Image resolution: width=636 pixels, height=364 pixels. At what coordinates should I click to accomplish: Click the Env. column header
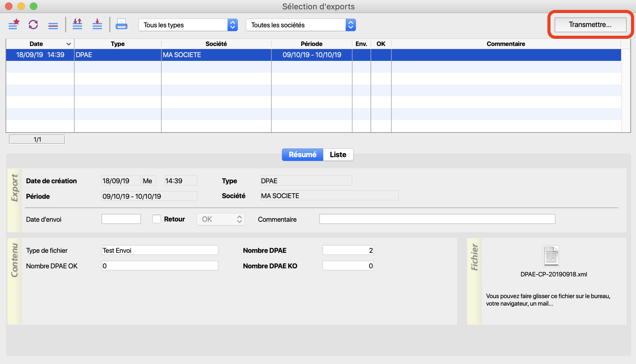(x=362, y=44)
